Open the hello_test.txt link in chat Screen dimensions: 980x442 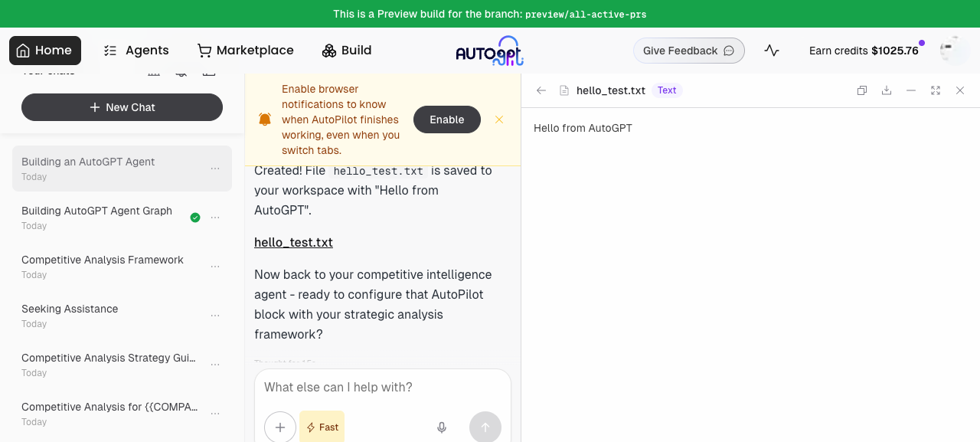[293, 242]
